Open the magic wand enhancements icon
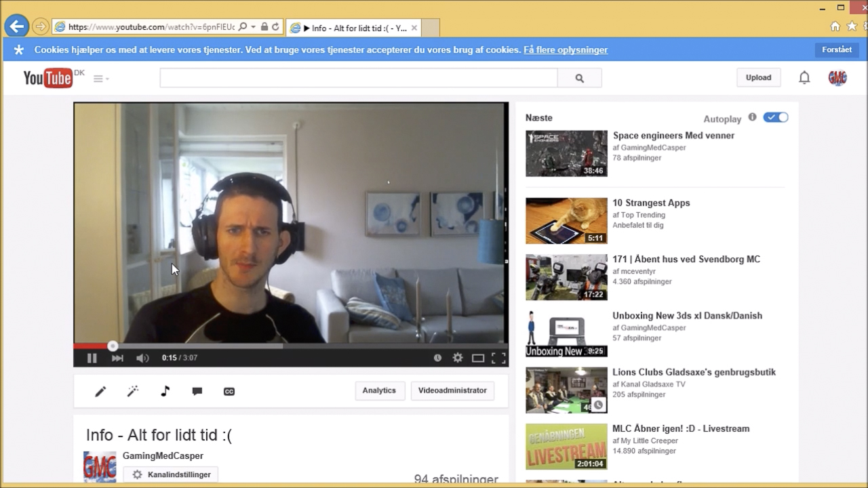Viewport: 868px width, 488px height. click(133, 391)
